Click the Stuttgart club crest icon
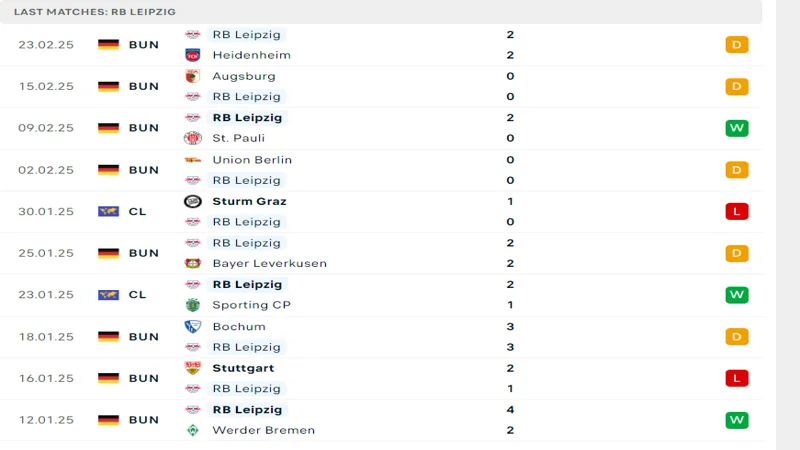 (x=193, y=368)
